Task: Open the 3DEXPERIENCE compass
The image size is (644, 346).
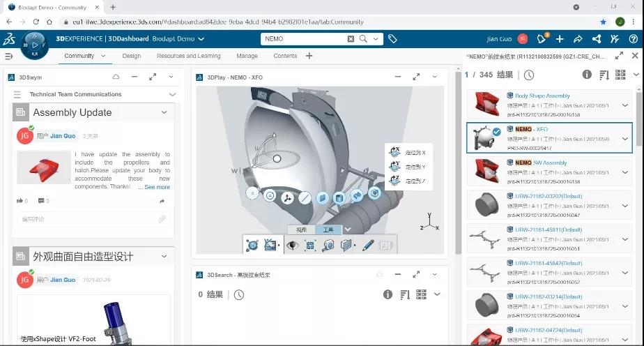Action: 35,45
